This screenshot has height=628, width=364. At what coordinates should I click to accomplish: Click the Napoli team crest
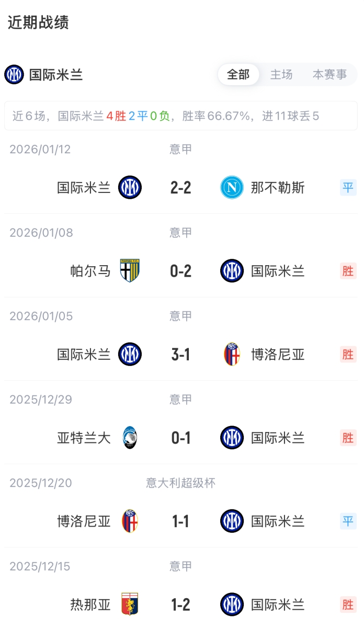(x=232, y=188)
